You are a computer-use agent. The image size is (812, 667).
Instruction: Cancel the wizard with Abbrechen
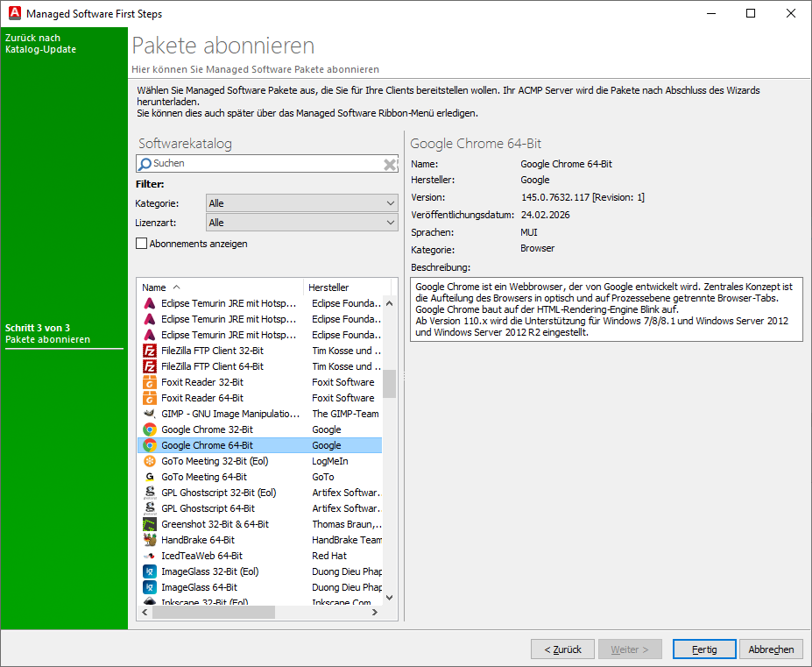tap(771, 649)
